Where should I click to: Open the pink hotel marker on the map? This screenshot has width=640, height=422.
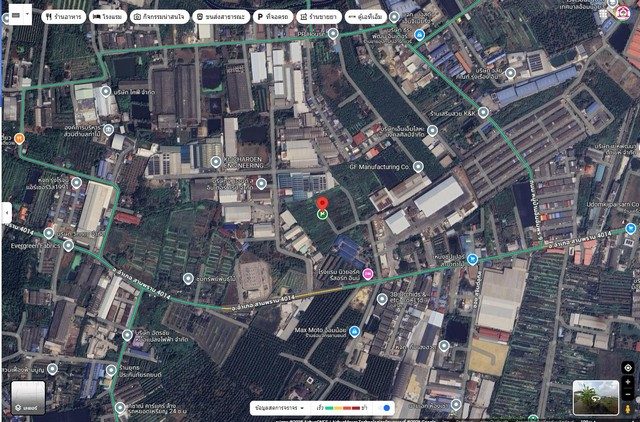[368, 273]
